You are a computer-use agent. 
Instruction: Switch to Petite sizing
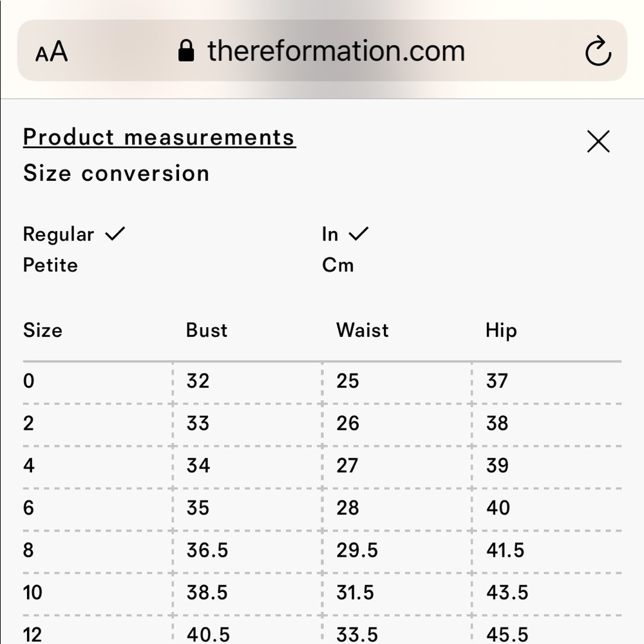50,265
